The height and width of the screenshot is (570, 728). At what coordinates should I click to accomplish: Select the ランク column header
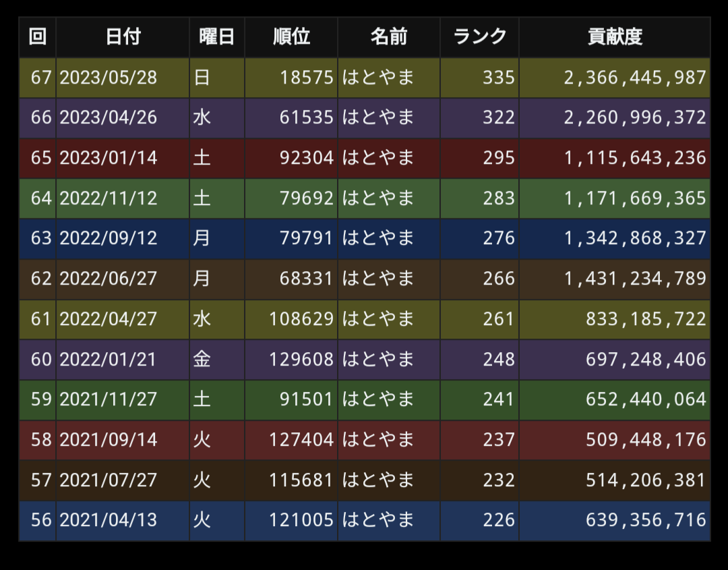[479, 37]
